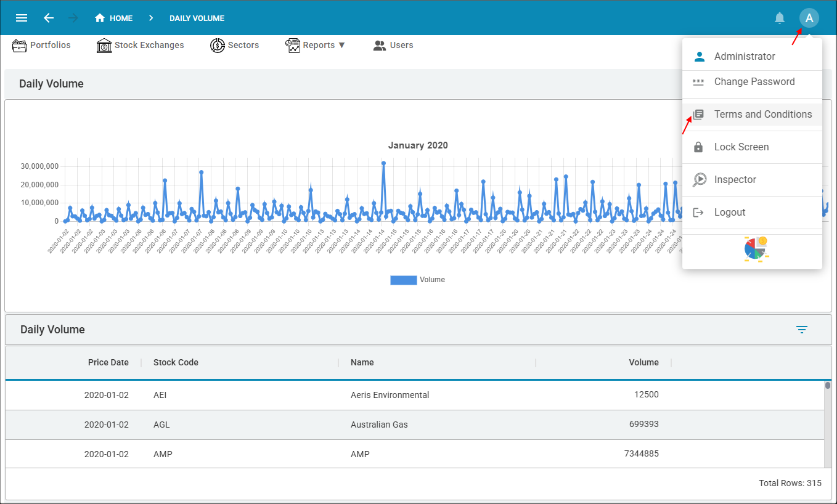The height and width of the screenshot is (504, 837).
Task: Toggle the Volume legend series
Action: (418, 280)
